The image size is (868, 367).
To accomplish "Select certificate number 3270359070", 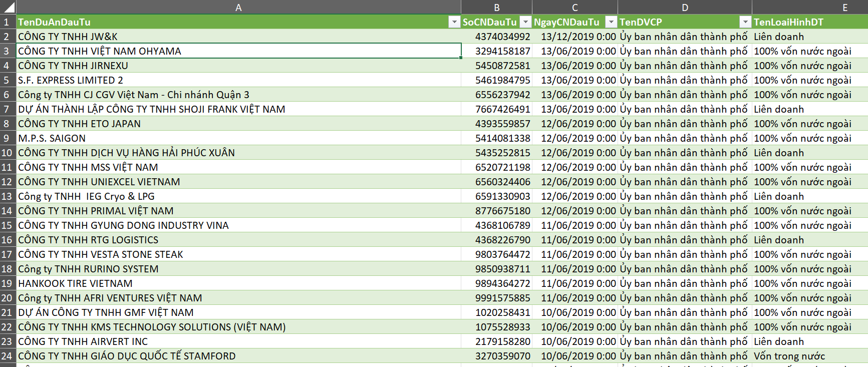I will point(496,356).
